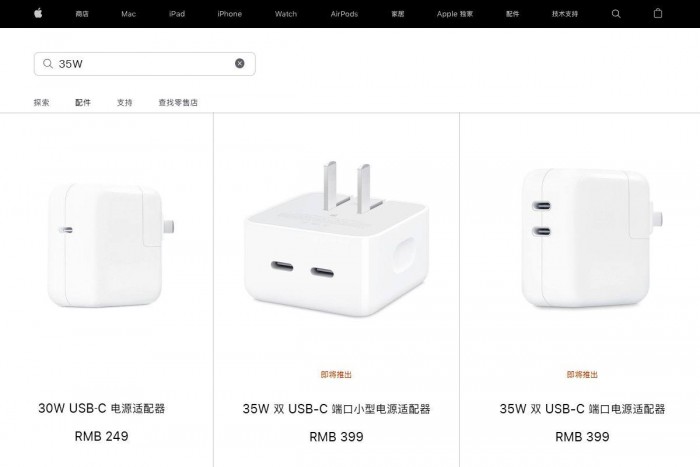
Task: Click in the 35W search field
Action: 145,64
